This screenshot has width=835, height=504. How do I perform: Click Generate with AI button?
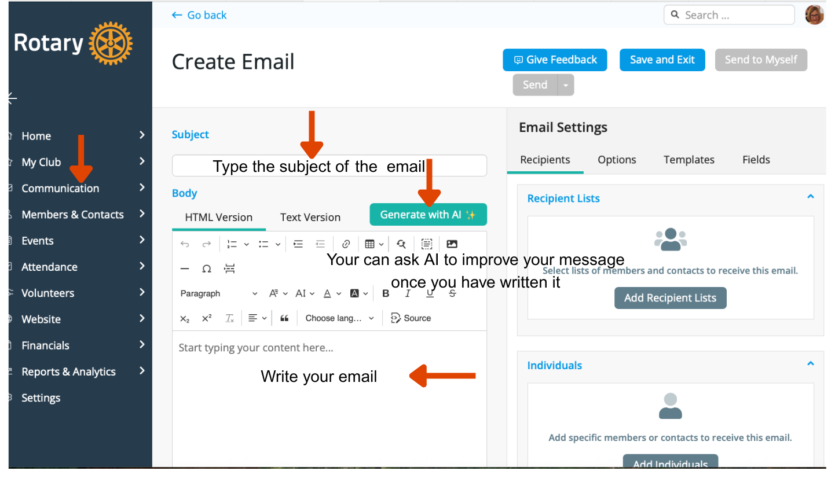click(x=428, y=215)
